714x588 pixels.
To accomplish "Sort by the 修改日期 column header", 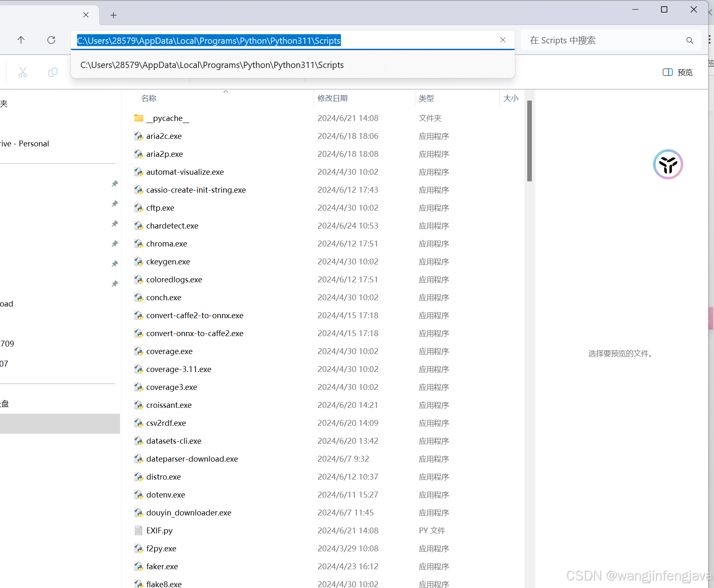I will coord(333,98).
